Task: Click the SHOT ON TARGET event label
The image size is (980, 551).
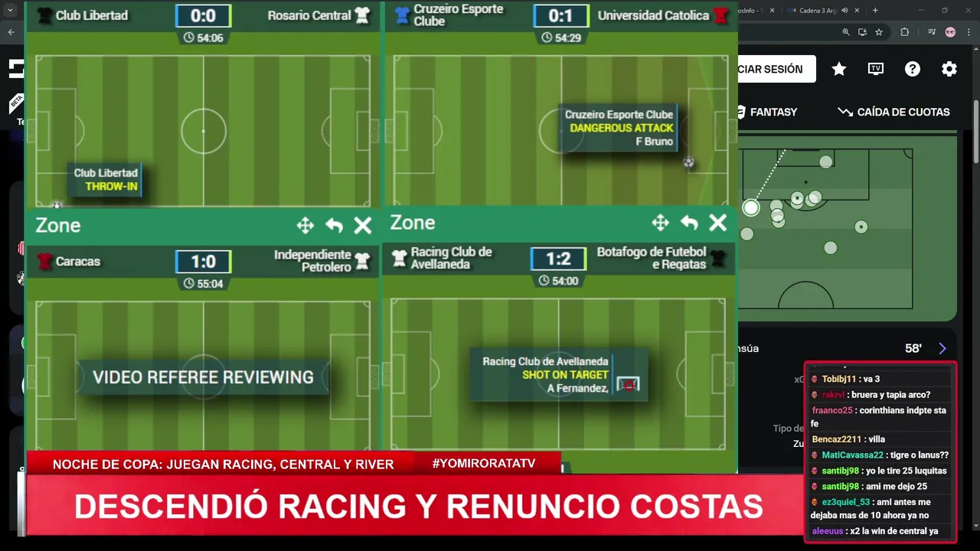Action: [x=565, y=375]
